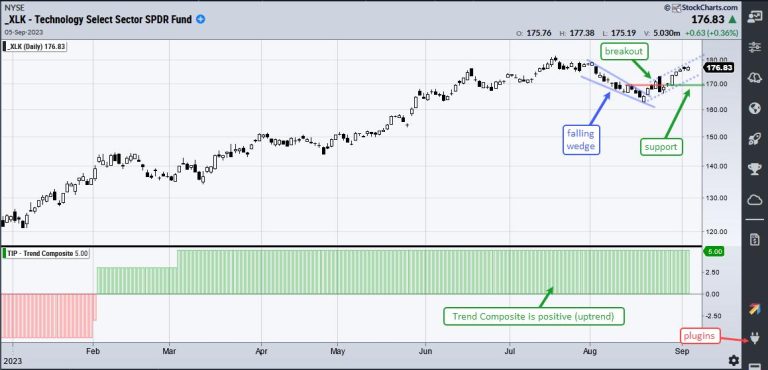The height and width of the screenshot is (370, 768).
Task: Click the colorful arrow logo icon
Action: [x=754, y=309]
